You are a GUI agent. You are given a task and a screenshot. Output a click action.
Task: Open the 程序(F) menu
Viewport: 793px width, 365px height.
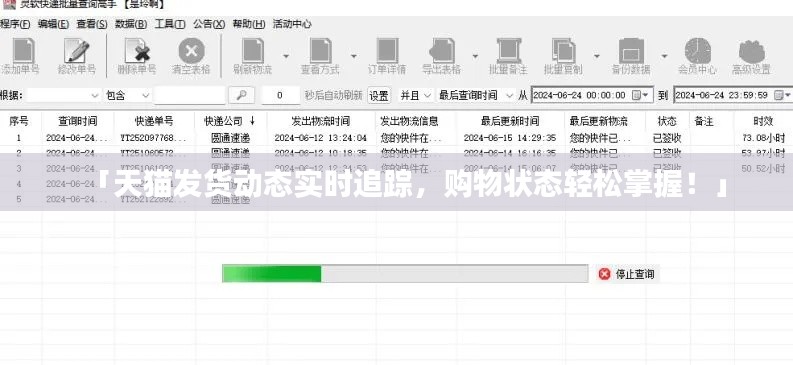coord(15,24)
